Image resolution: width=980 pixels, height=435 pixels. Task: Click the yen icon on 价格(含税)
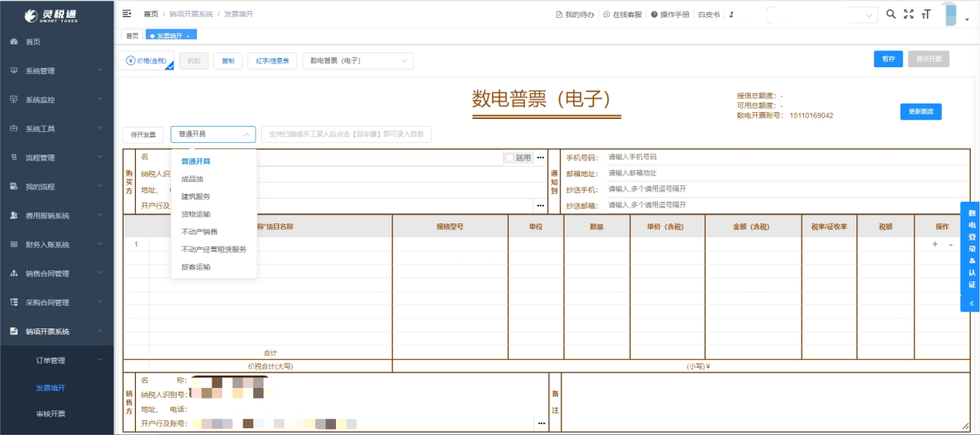(x=129, y=61)
